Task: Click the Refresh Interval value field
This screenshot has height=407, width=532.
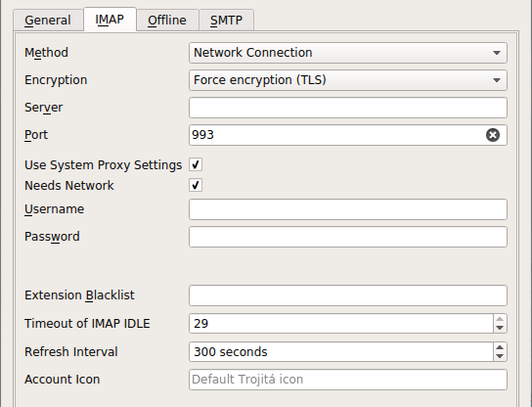Action: (x=341, y=351)
